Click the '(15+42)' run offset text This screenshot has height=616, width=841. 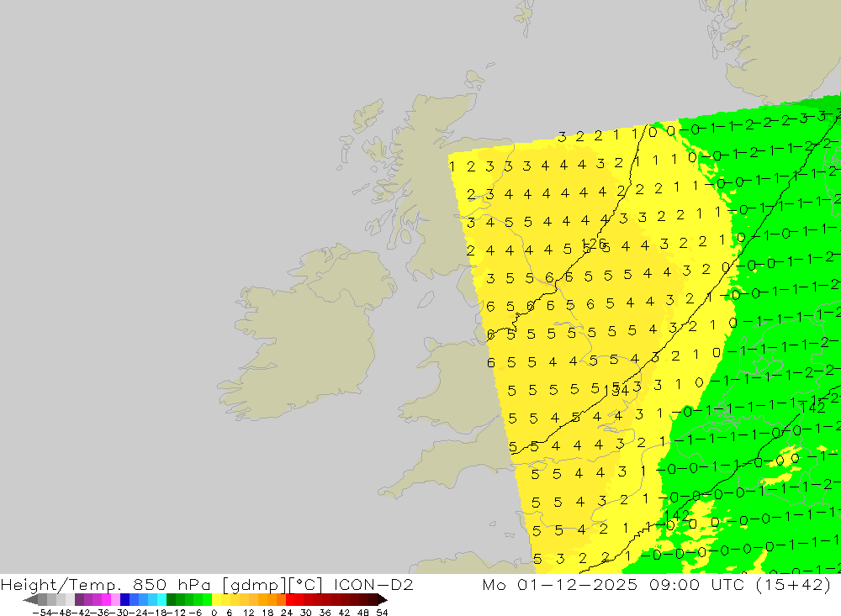pos(793,584)
